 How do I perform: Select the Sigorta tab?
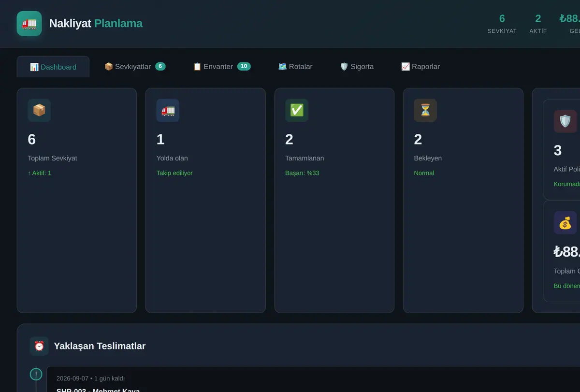coord(357,66)
